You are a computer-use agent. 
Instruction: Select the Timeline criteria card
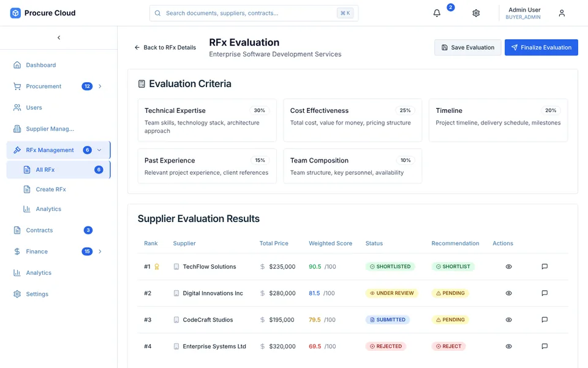pyautogui.click(x=498, y=120)
